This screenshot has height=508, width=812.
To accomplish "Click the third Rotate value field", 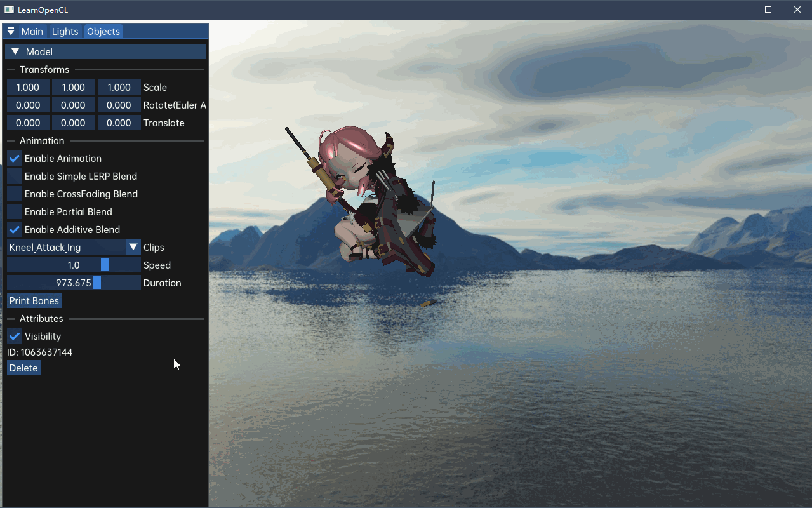I will tap(119, 105).
